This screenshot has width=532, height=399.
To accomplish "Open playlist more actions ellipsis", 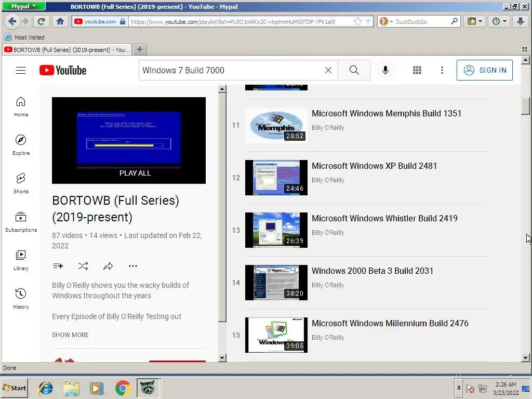I will pos(132,266).
